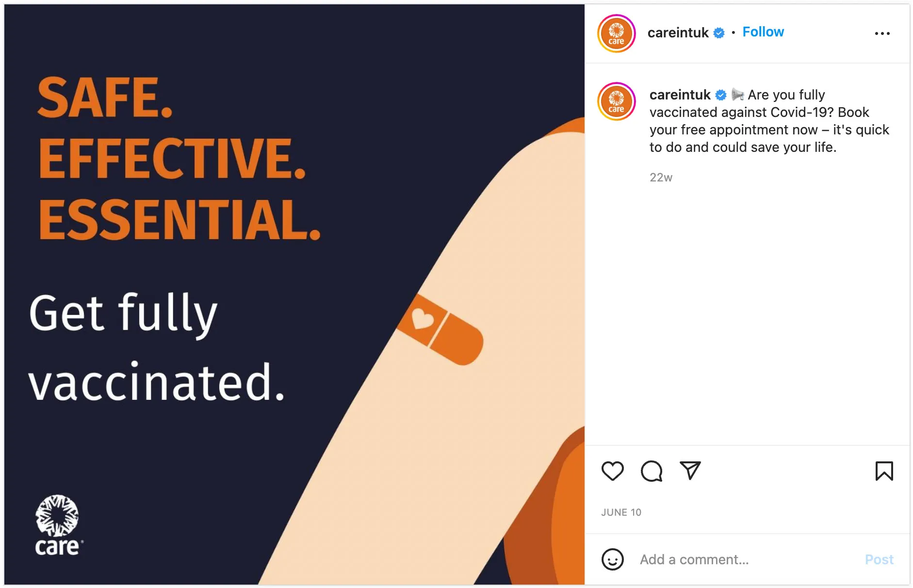This screenshot has height=588, width=913.
Task: Open careintuk username in the header
Action: pyautogui.click(x=678, y=33)
